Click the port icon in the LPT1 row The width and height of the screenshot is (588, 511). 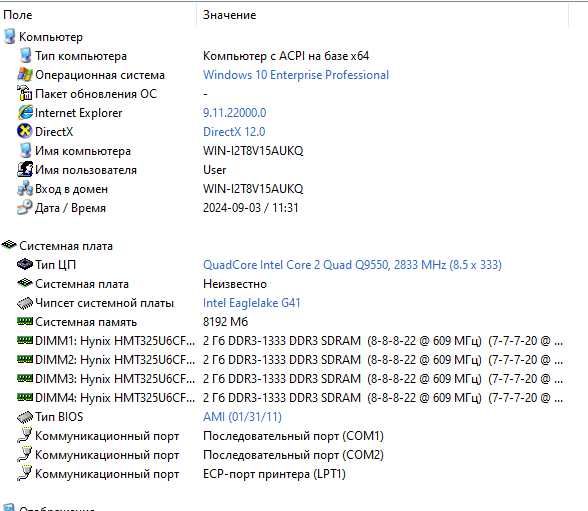(25, 474)
